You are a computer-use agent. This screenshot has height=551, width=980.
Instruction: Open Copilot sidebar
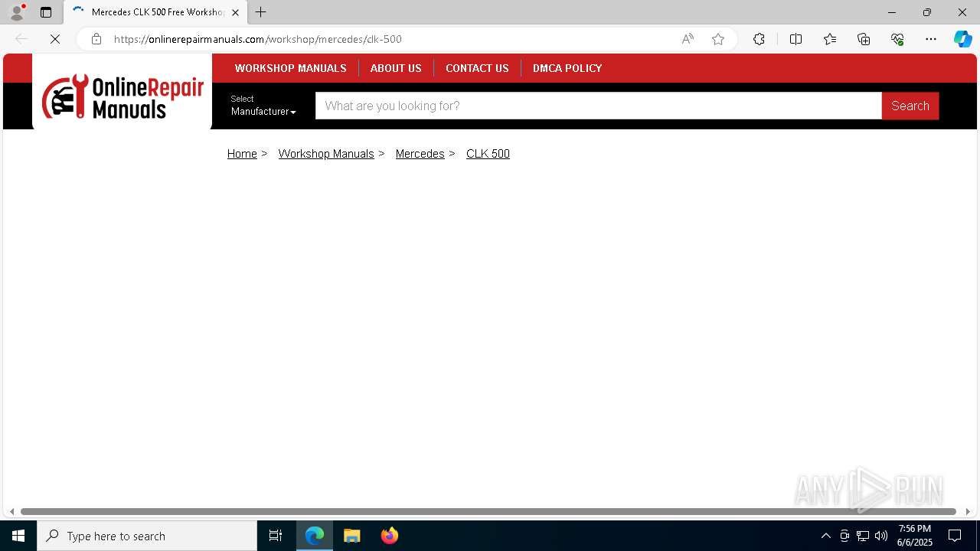[x=962, y=39]
